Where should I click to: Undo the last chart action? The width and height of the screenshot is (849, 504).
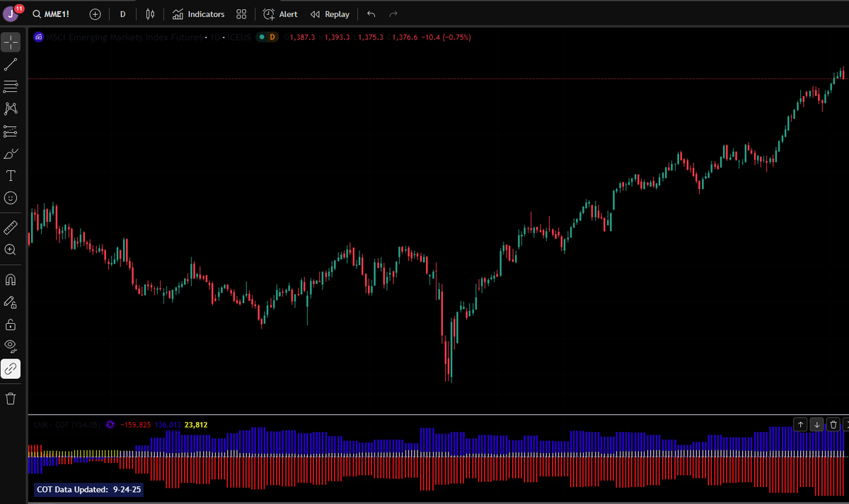coord(371,14)
